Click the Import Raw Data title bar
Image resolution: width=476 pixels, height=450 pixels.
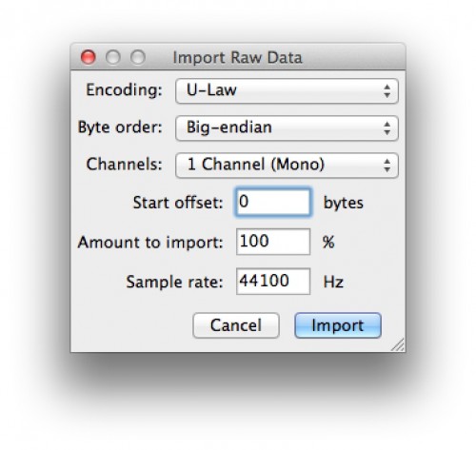(238, 57)
